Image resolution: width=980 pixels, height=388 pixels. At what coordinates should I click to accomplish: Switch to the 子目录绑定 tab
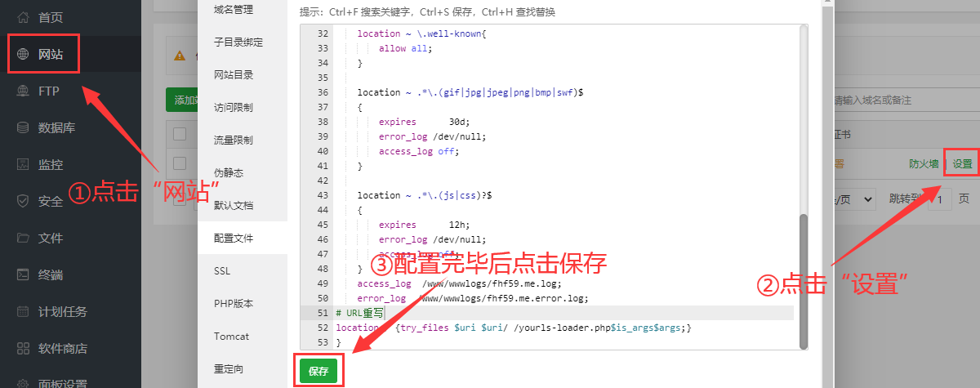click(x=238, y=42)
